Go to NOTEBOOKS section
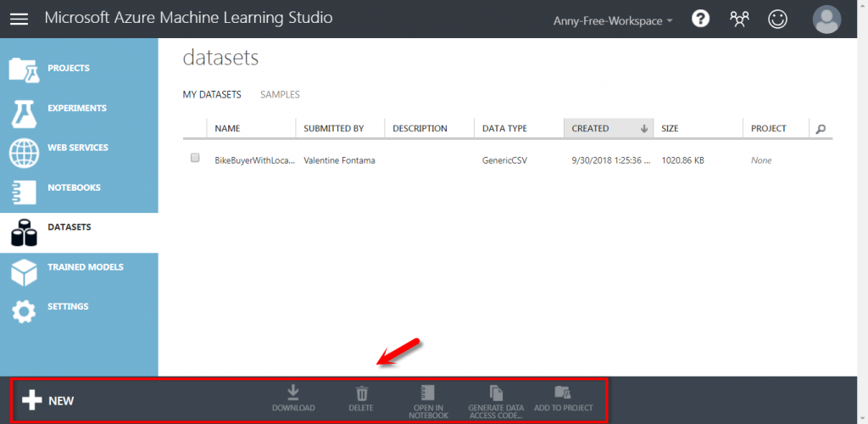This screenshot has width=868, height=424. click(x=75, y=187)
